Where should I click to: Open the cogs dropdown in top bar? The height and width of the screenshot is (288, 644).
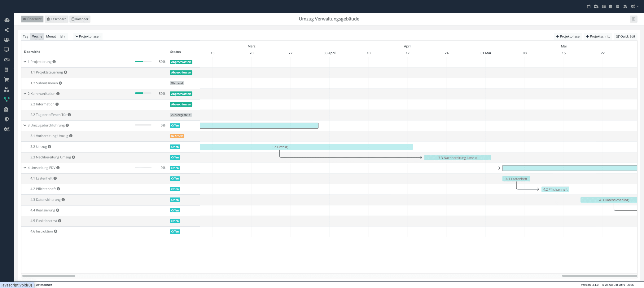[x=634, y=6]
